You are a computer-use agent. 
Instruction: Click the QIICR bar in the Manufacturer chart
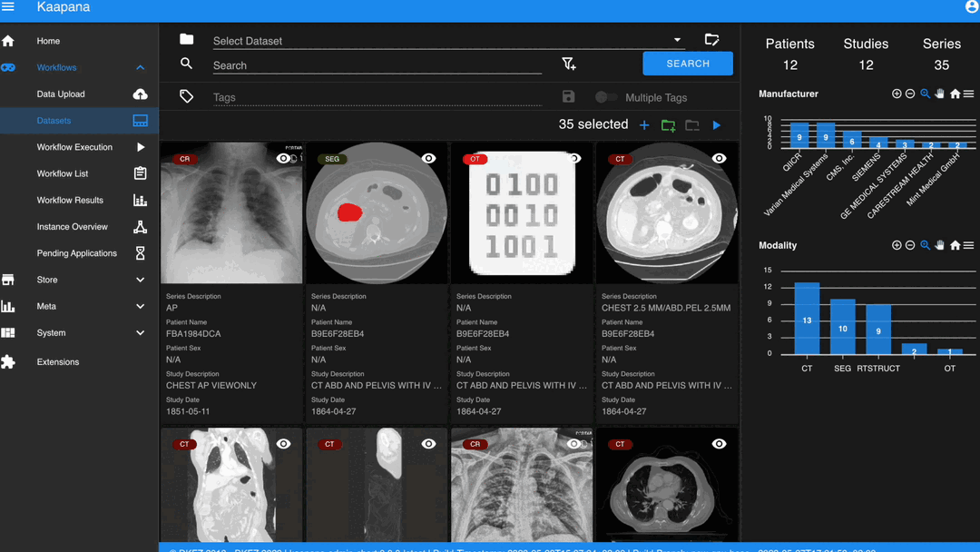799,135
